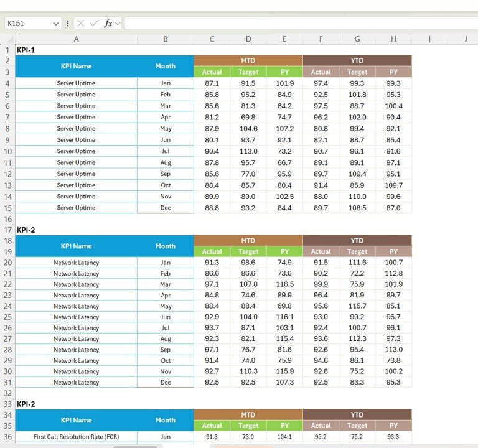Screen dimensions: 478x448
Task: Expand the Name Box dropdown arrow
Action: click(56, 23)
